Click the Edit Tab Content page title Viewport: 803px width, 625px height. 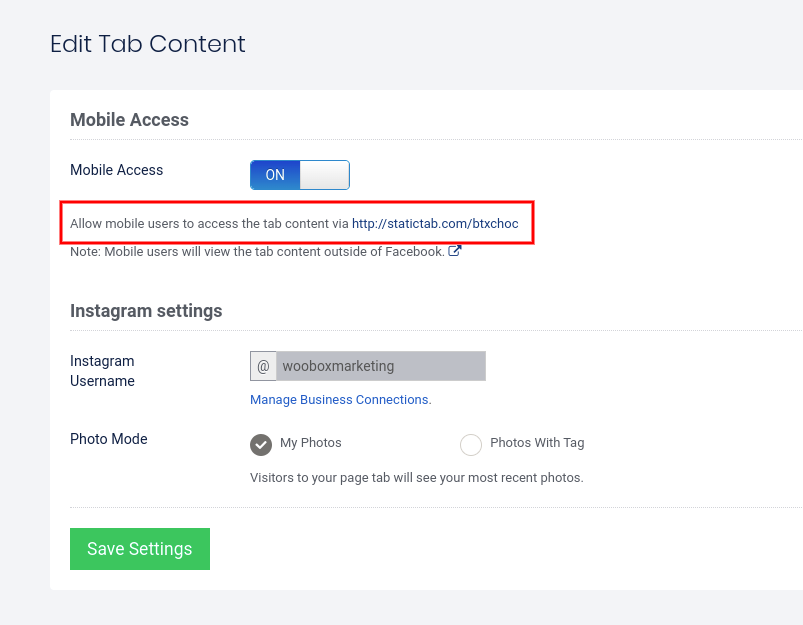coord(148,44)
